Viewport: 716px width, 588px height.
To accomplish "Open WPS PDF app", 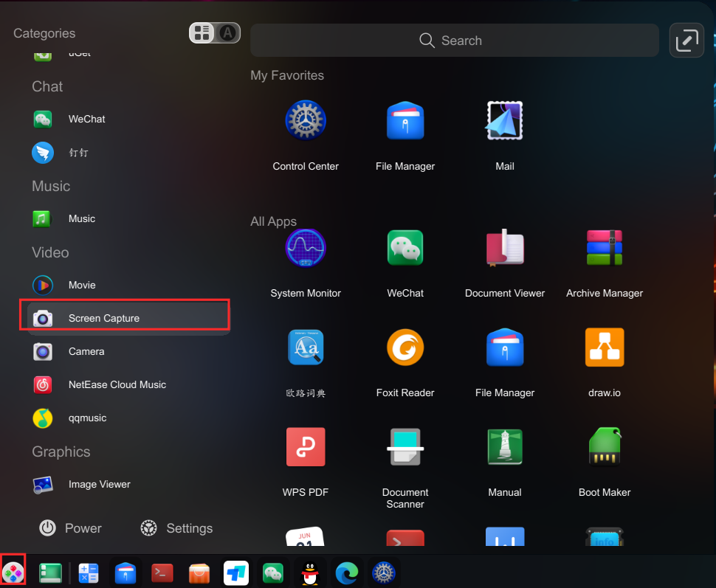I will (x=306, y=447).
